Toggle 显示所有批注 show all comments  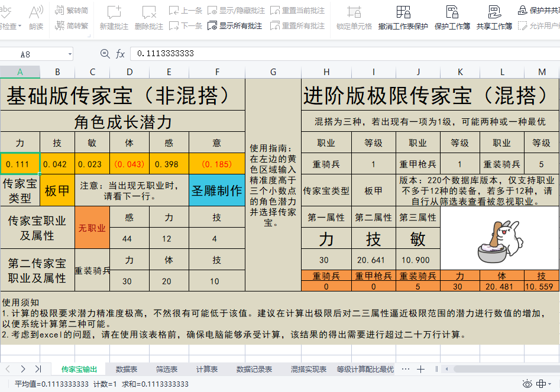click(235, 25)
